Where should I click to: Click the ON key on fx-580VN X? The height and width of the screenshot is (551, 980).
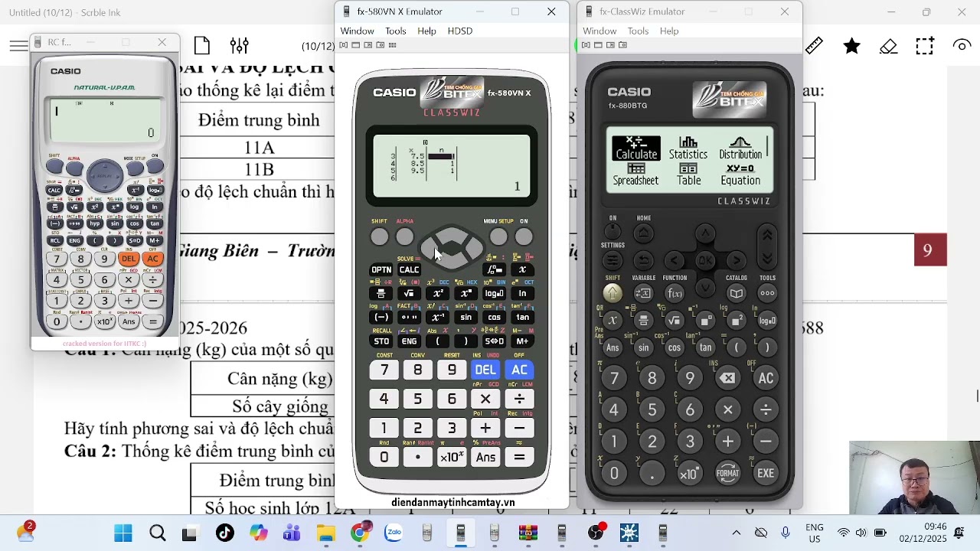[x=524, y=237]
